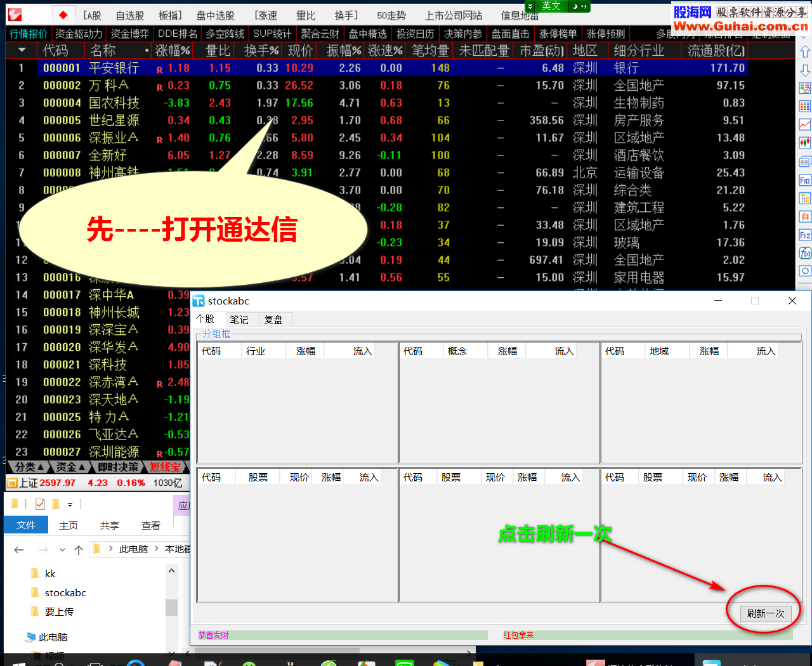Image resolution: width=812 pixels, height=666 pixels.
Task: Open the line chart icon in right sidebar
Action: pos(805,125)
